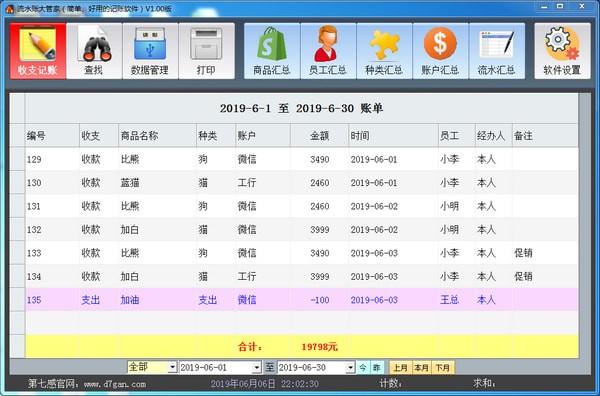
Task: Click the 第七感官网 www.d7gan.com link
Action: [x=87, y=384]
